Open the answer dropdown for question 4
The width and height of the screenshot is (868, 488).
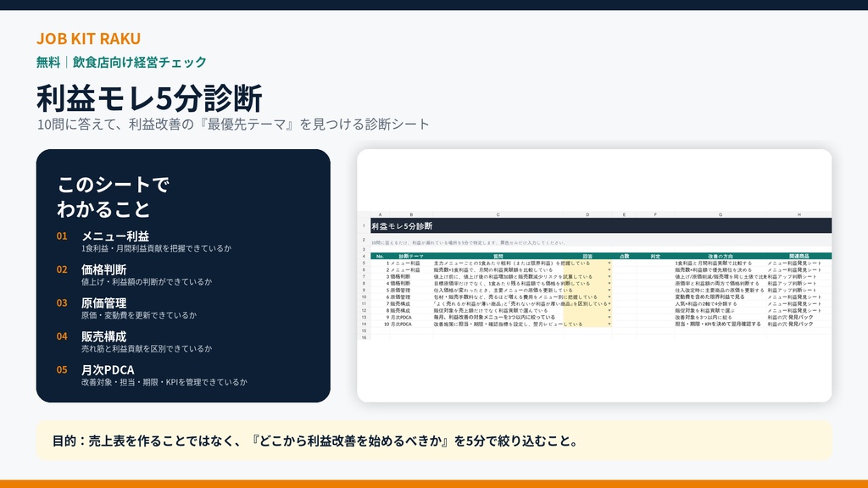tap(609, 283)
